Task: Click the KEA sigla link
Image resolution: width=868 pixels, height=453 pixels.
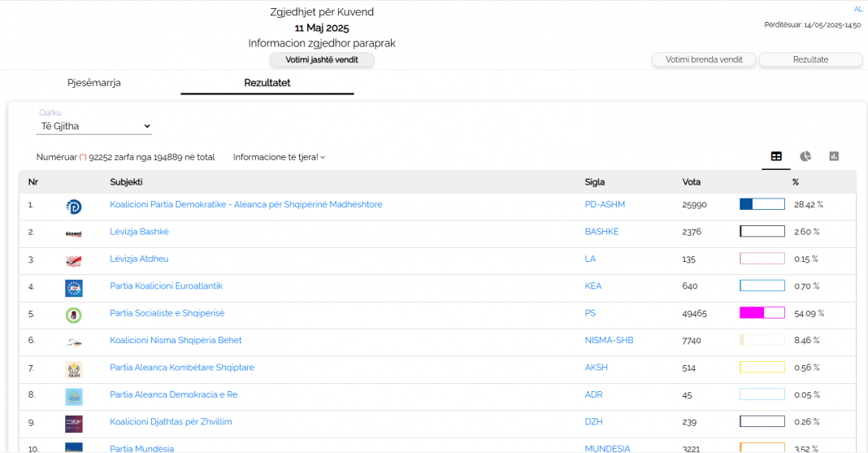Action: pos(592,285)
